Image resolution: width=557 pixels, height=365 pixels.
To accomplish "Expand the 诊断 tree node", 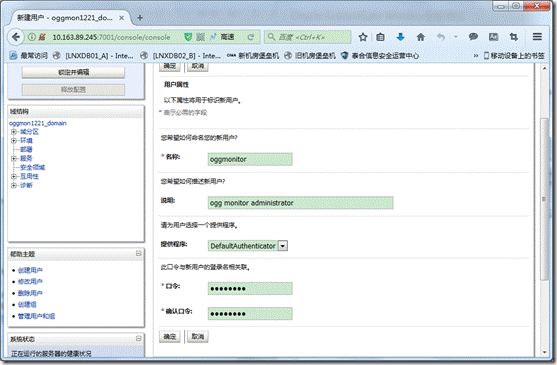I will coord(14,185).
